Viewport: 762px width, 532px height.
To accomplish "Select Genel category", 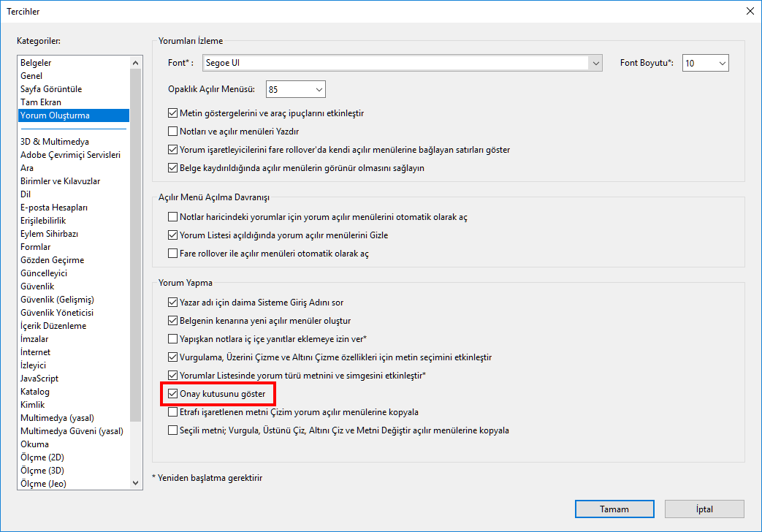I will (74, 76).
